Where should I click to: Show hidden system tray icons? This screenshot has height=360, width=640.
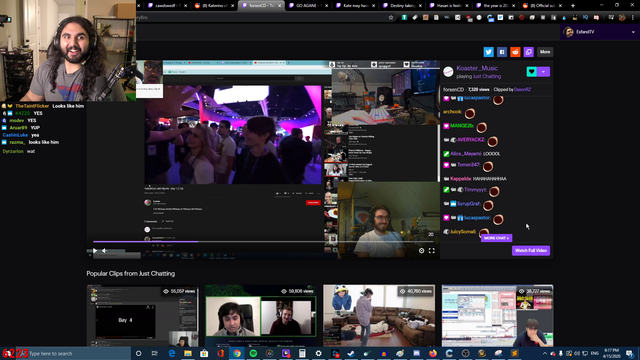point(544,353)
